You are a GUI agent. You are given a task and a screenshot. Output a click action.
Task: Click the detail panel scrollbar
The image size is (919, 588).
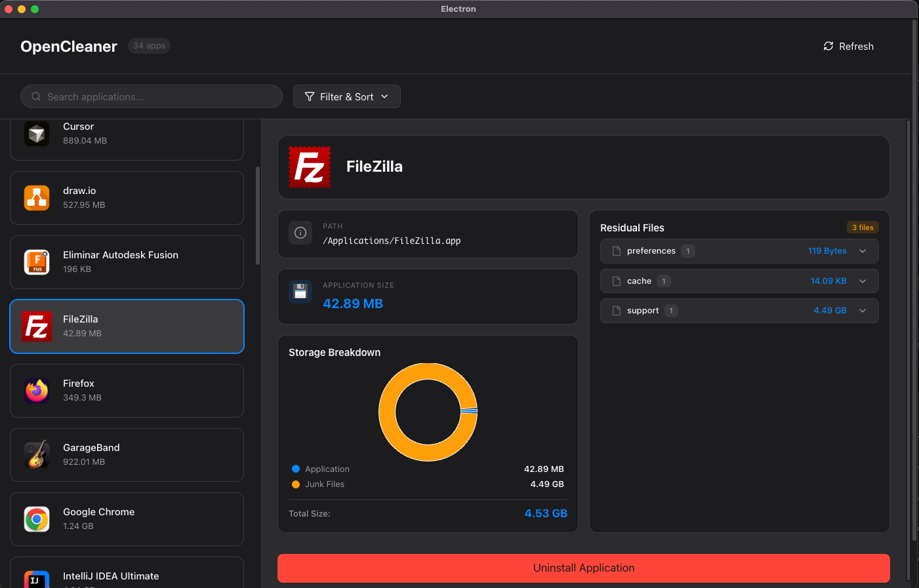pos(908,351)
